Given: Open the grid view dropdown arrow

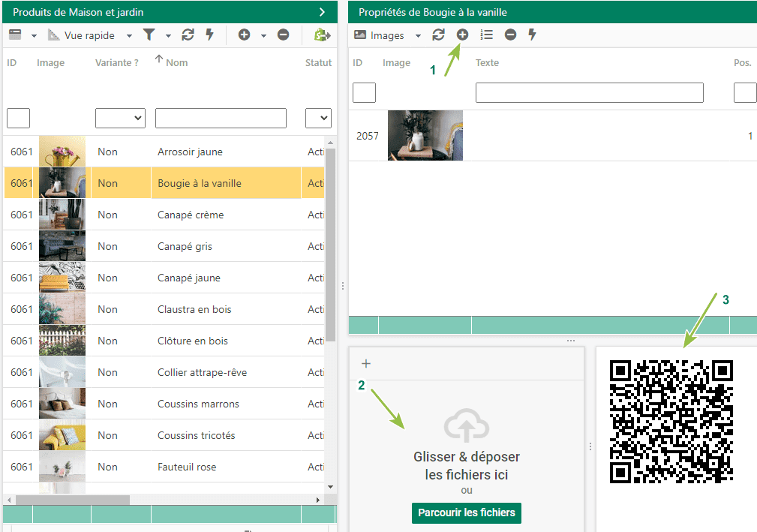Looking at the screenshot, I should pyautogui.click(x=34, y=36).
